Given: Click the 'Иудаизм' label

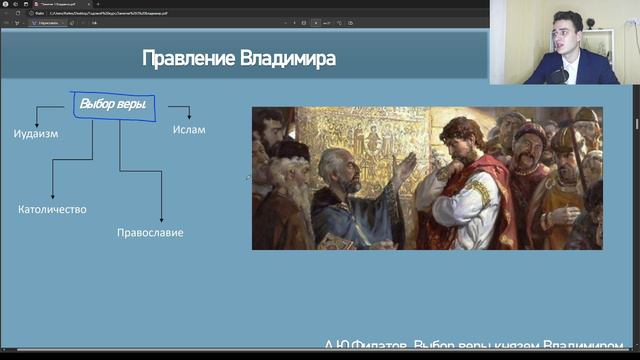Looking at the screenshot, I should (36, 134).
